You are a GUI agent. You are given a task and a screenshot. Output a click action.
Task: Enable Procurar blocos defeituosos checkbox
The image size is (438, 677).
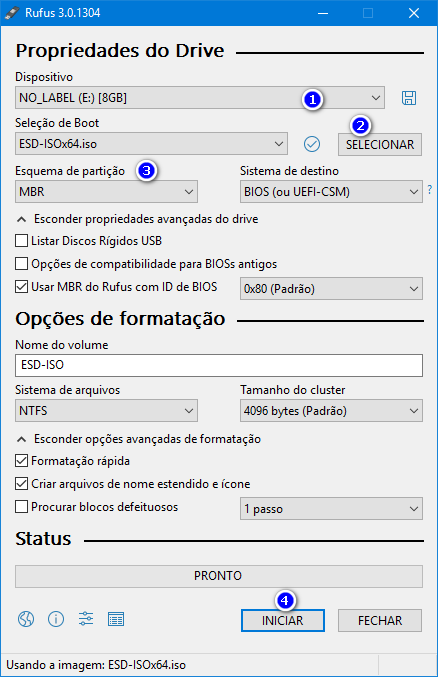(21, 506)
